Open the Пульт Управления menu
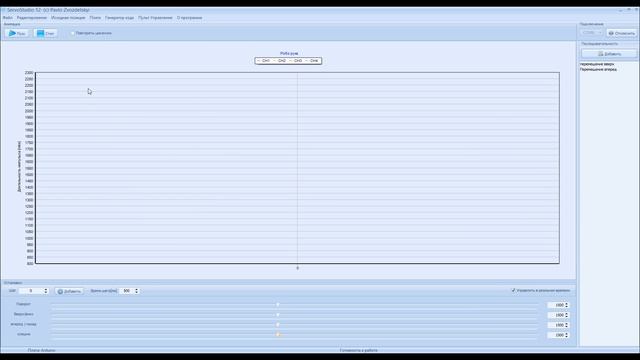 point(155,18)
